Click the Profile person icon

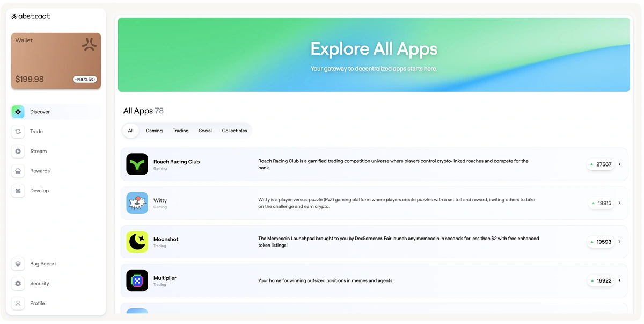[x=18, y=303]
